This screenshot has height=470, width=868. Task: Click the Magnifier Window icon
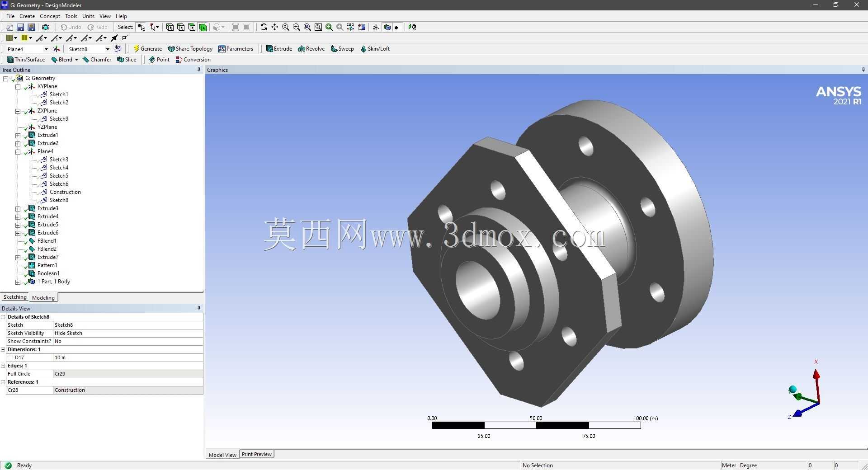pos(318,27)
